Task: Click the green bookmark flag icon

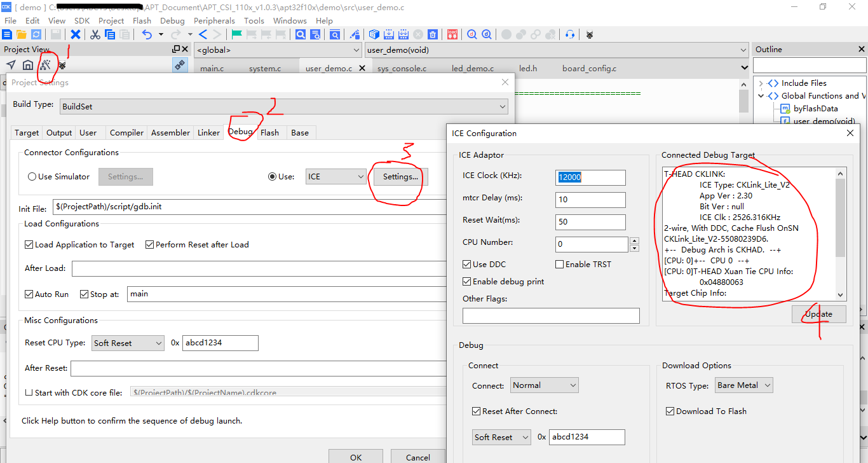Action: pyautogui.click(x=236, y=34)
